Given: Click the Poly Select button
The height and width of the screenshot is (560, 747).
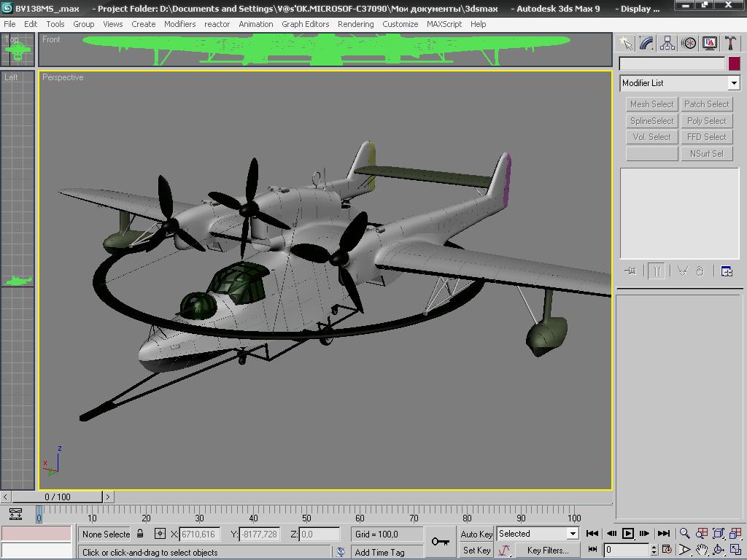Looking at the screenshot, I should point(706,121).
